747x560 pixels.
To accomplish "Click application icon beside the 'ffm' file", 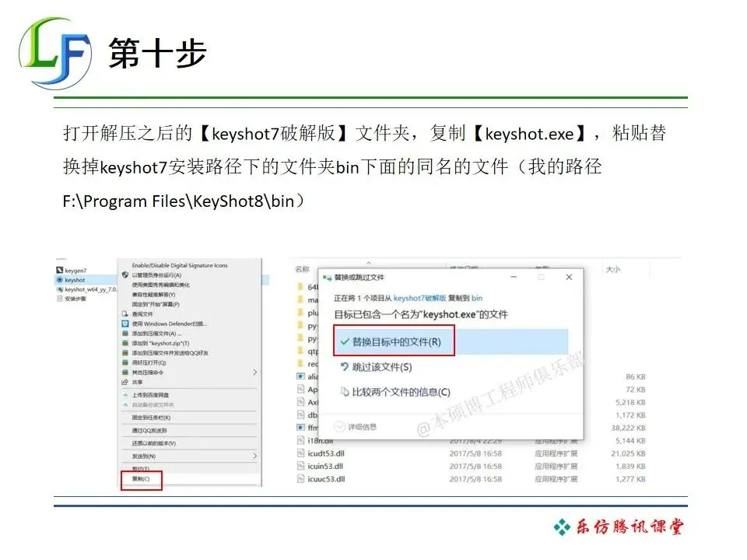I will (x=300, y=428).
